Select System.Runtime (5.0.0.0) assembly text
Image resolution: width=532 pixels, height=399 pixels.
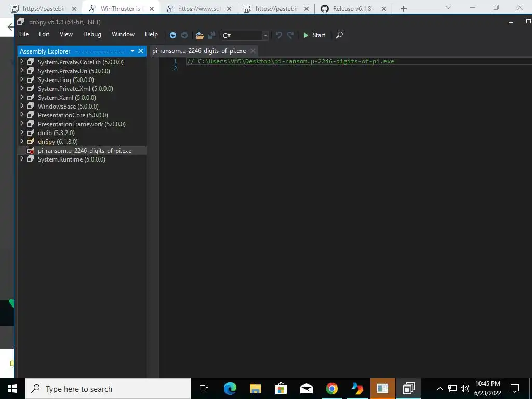[72, 159]
